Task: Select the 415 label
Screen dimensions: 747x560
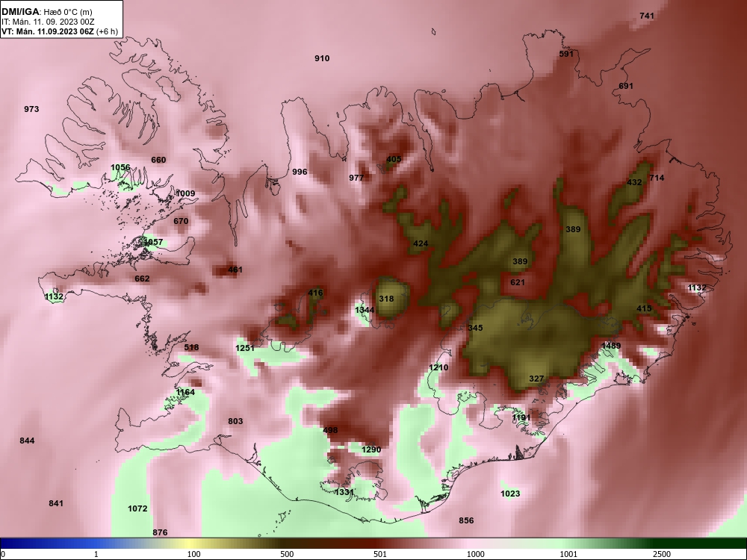Action: coord(644,308)
